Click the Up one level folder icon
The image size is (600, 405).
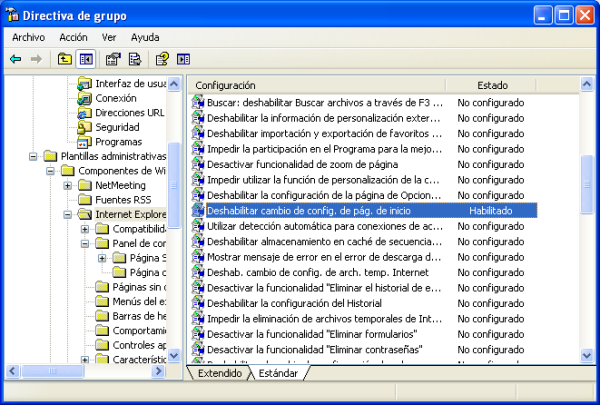(x=65, y=59)
